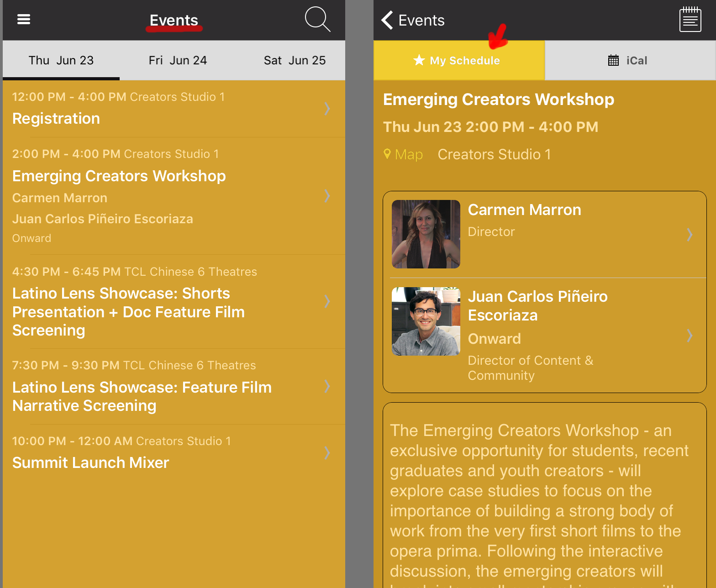
Task: Tap the search magnifier icon
Action: (317, 19)
